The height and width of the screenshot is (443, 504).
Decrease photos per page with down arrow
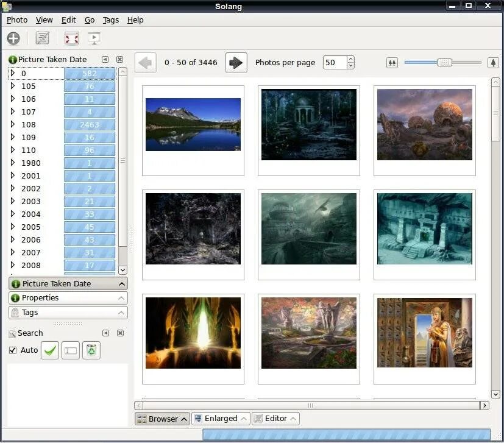[x=350, y=66]
